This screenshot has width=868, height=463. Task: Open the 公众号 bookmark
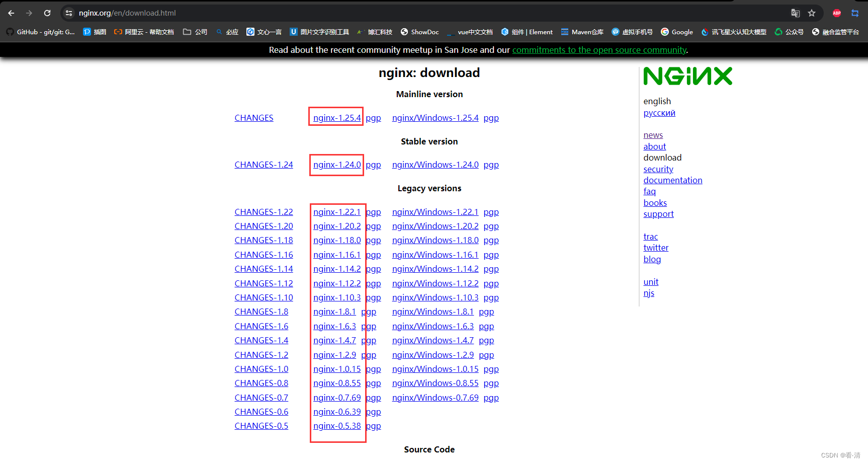click(789, 32)
